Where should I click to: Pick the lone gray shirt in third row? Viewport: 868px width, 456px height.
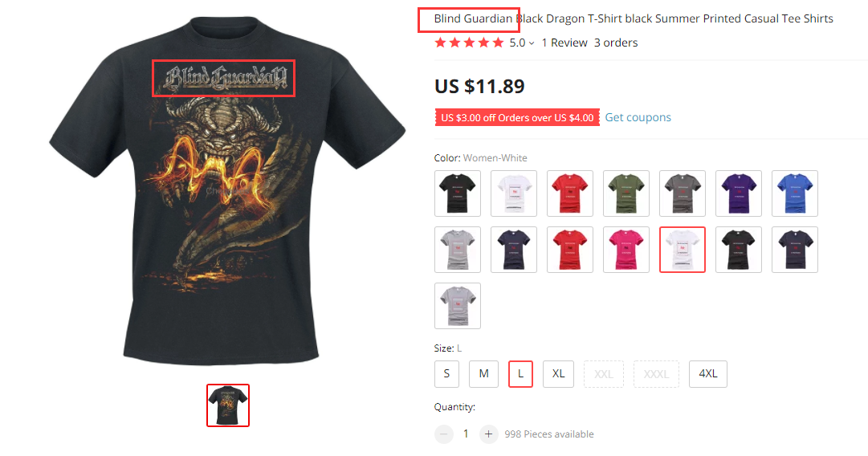pyautogui.click(x=457, y=306)
